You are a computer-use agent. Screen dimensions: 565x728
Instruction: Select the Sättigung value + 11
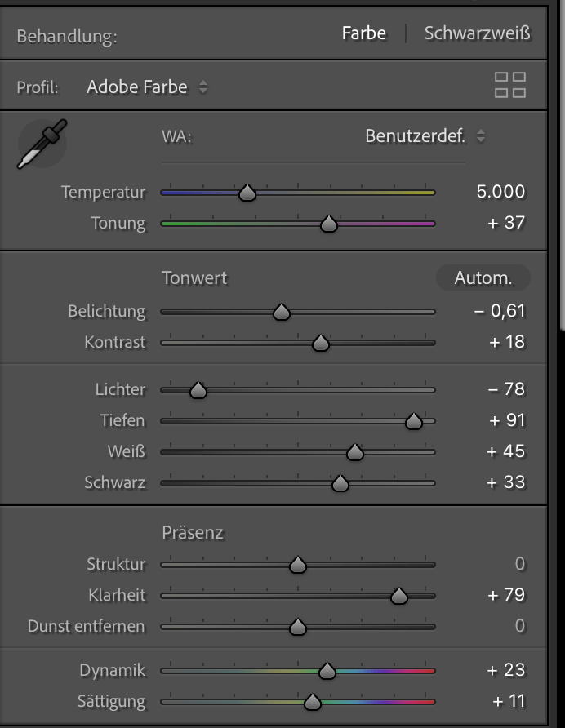[x=509, y=701]
